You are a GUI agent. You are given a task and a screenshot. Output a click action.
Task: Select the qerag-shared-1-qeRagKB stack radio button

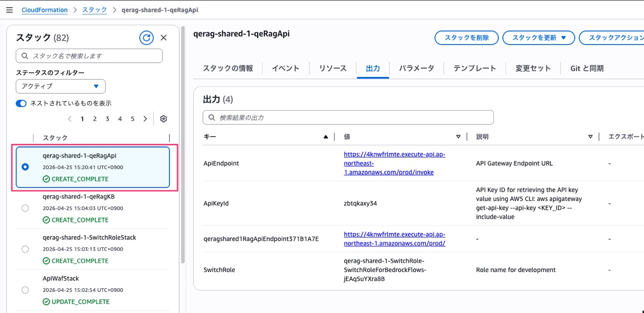point(25,208)
